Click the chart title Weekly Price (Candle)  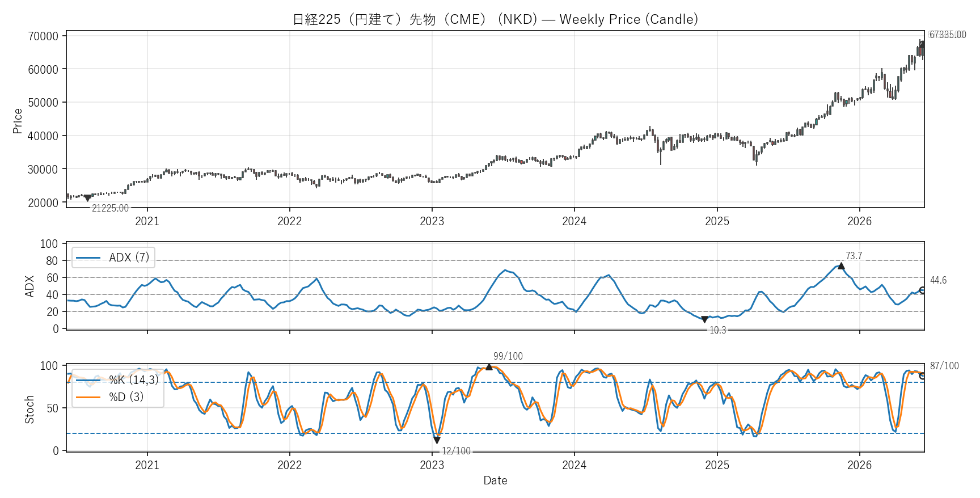[628, 19]
